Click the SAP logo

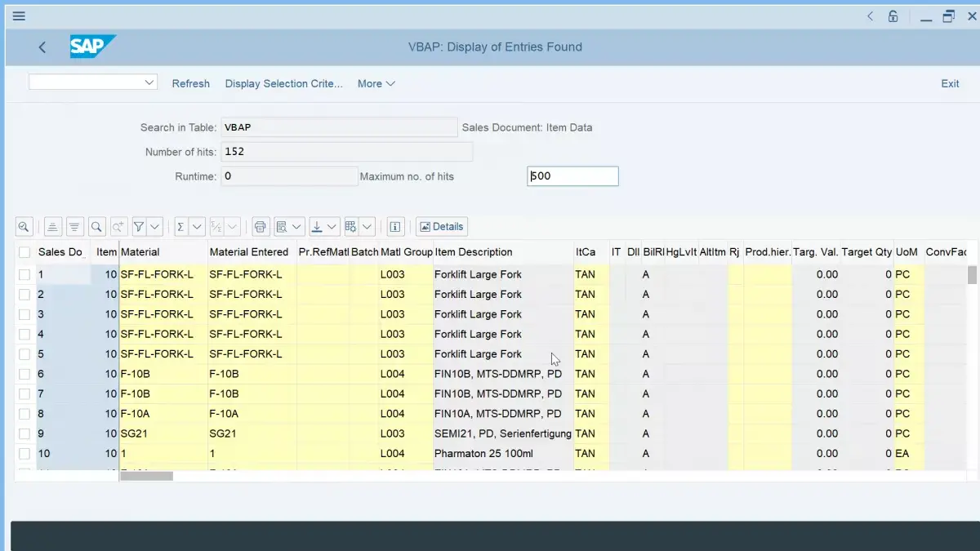92,47
